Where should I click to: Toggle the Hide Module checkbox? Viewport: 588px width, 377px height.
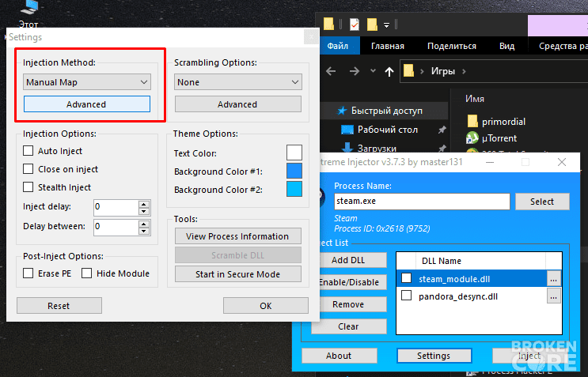pos(86,273)
